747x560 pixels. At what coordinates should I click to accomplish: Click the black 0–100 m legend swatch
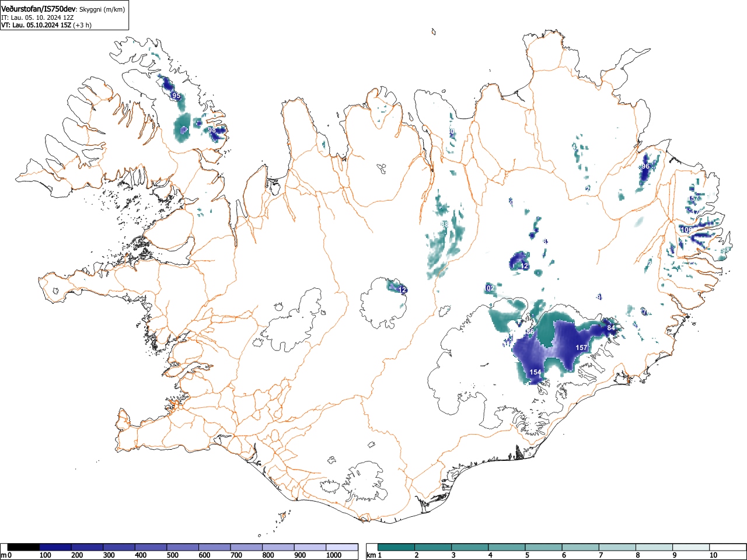point(23,547)
